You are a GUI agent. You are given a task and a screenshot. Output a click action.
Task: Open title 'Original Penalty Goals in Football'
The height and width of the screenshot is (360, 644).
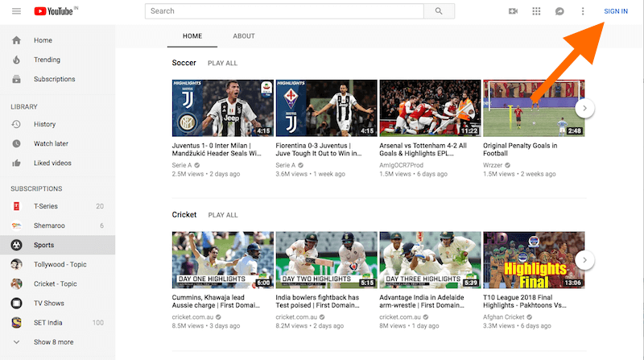point(520,150)
